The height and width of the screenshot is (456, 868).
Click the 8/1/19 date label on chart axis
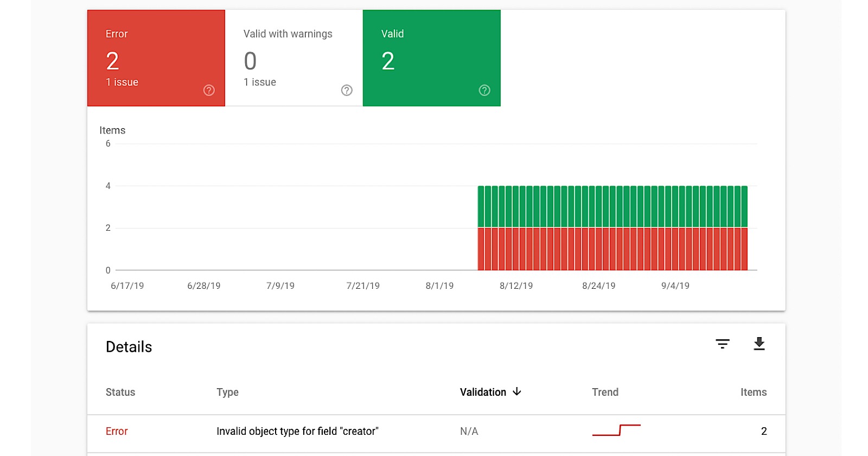439,286
